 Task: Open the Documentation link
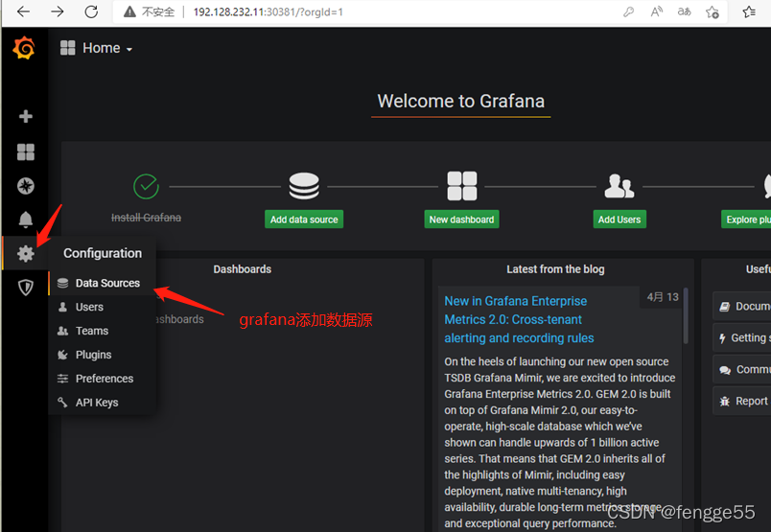tap(742, 307)
